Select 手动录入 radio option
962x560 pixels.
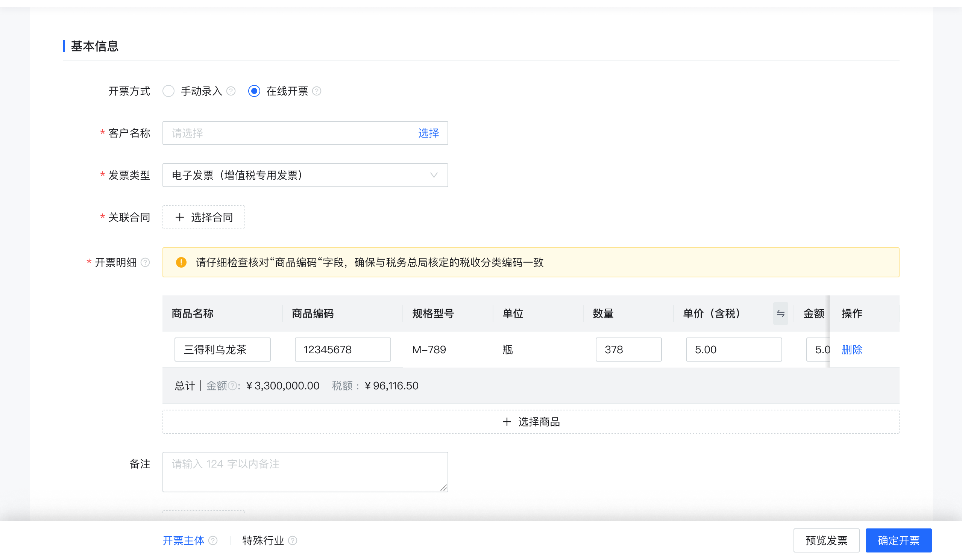pos(168,91)
